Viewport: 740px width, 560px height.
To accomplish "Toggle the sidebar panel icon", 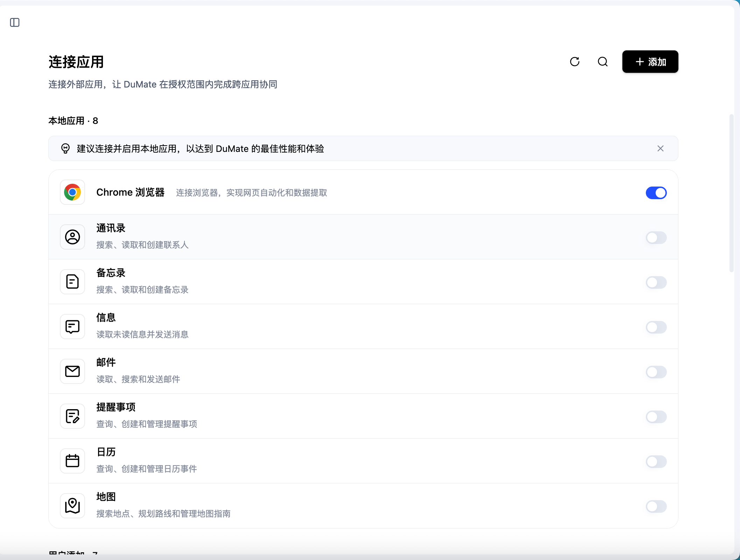I will coord(15,23).
